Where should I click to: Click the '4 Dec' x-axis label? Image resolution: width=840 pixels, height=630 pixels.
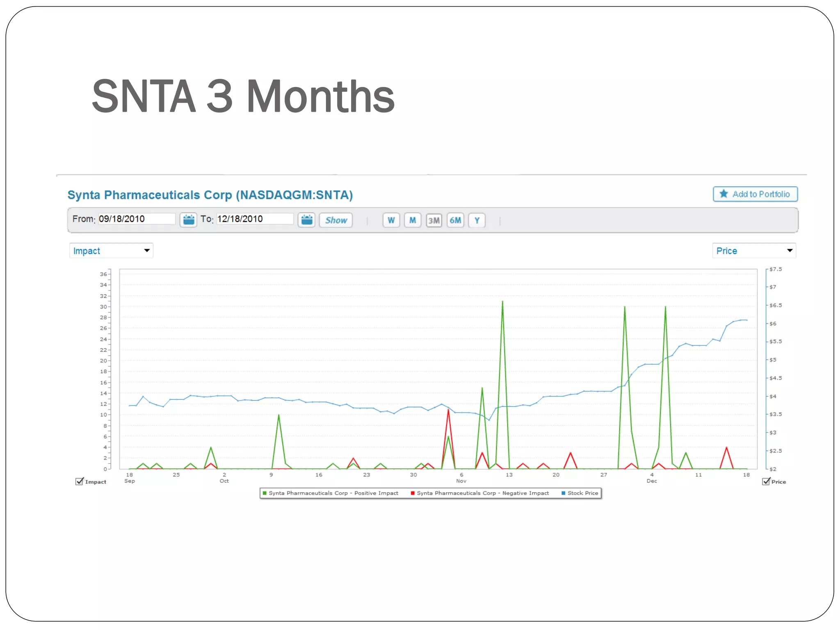coord(652,478)
